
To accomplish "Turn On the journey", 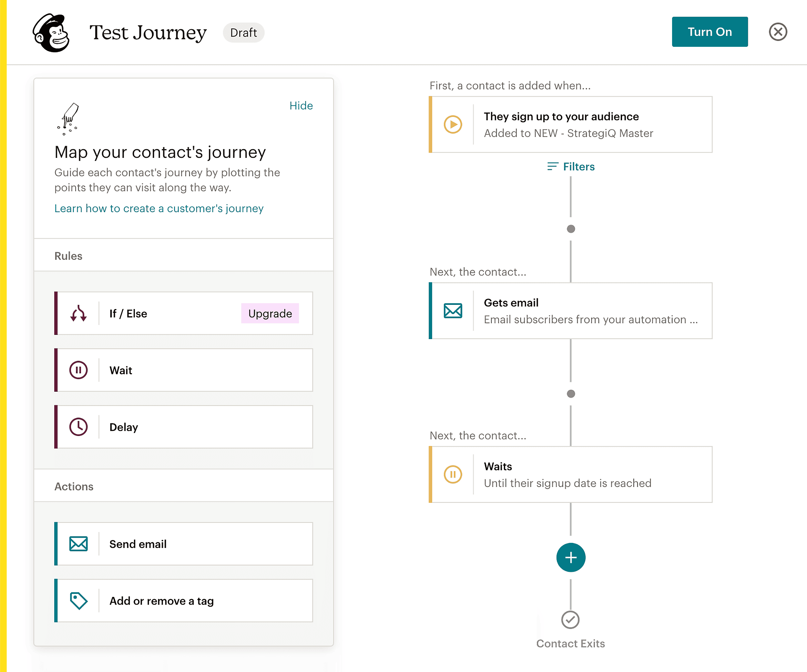I will (710, 32).
